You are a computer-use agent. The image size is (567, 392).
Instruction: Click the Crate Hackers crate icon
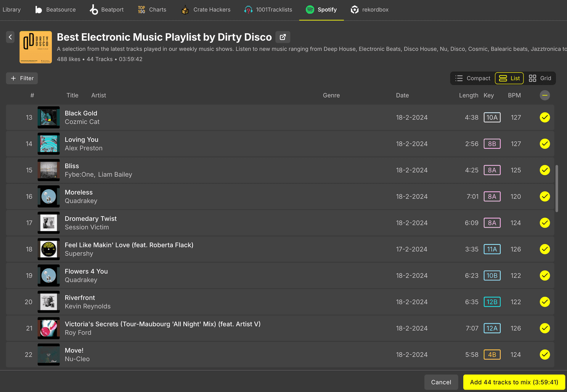185,10
